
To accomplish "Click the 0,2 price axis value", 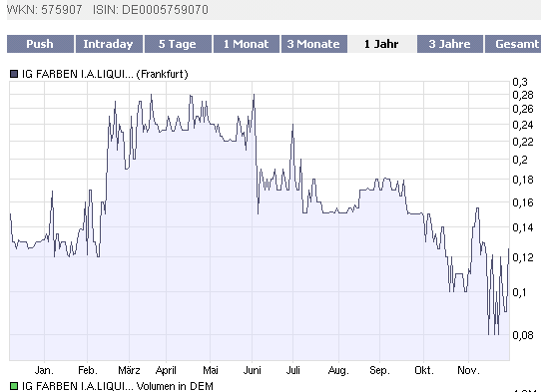I will pos(520,160).
